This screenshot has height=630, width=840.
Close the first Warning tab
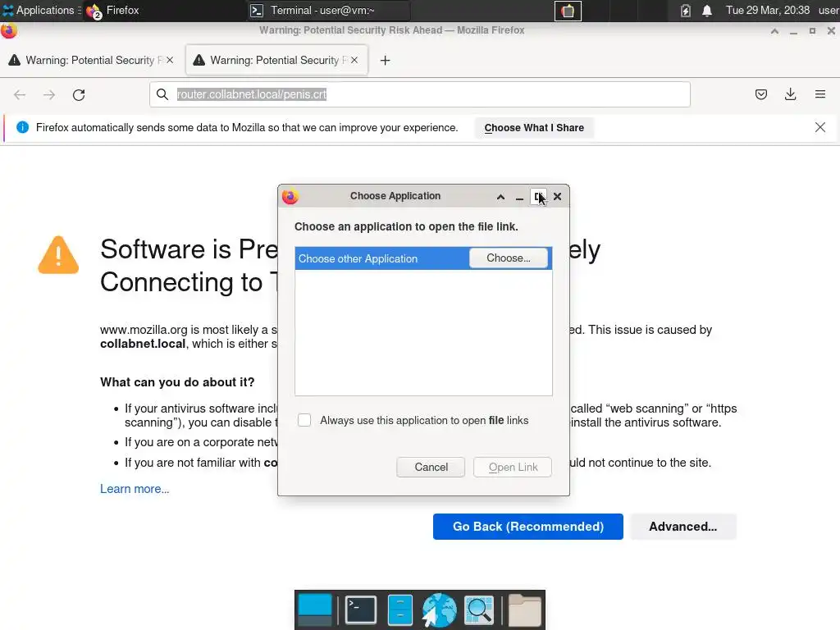pyautogui.click(x=170, y=60)
